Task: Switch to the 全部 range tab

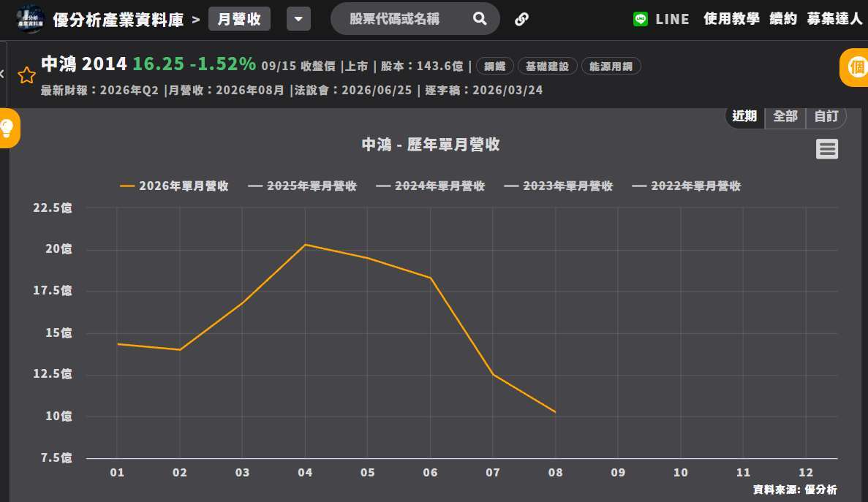Action: coord(785,116)
